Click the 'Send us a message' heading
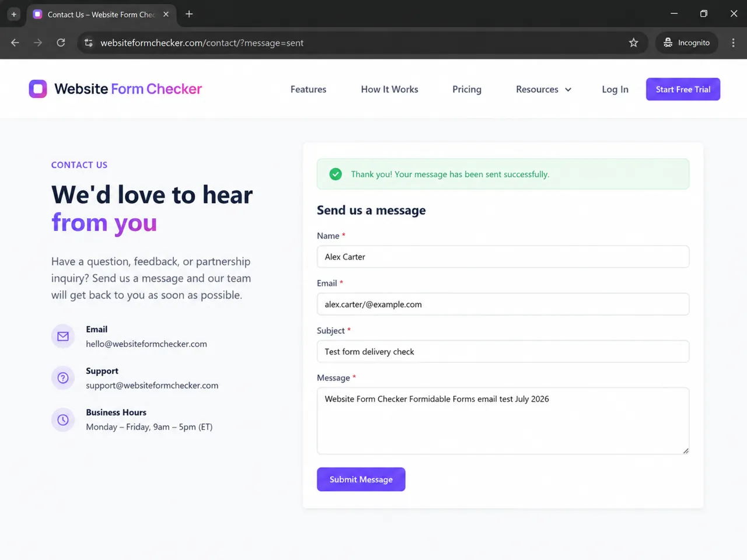The width and height of the screenshot is (747, 560). pyautogui.click(x=371, y=210)
